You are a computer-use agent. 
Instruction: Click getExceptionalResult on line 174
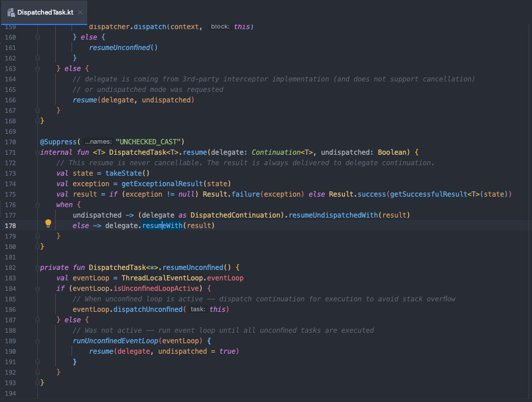(x=162, y=184)
